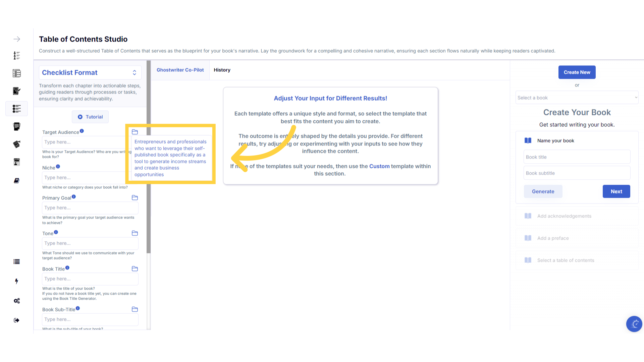Open the folder icon next to Primary Goal

click(x=135, y=198)
